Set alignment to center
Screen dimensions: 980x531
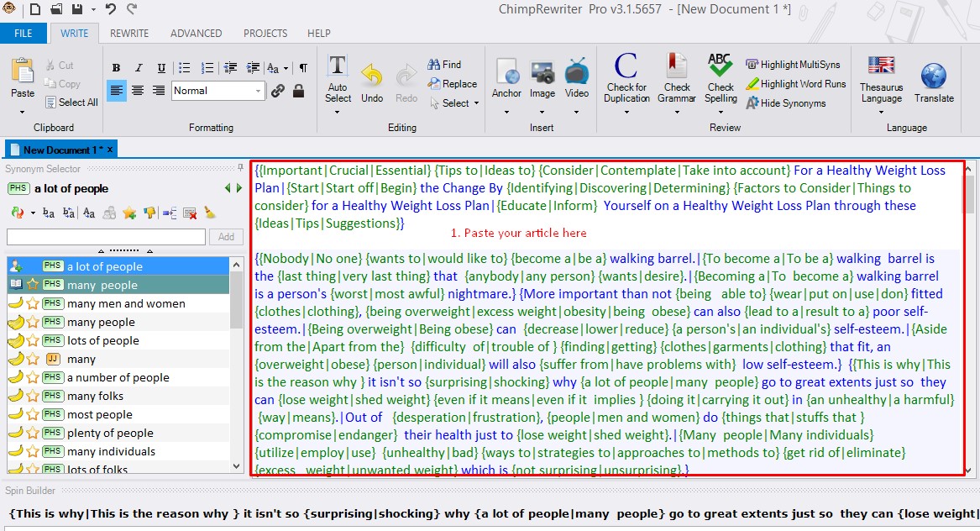click(138, 91)
